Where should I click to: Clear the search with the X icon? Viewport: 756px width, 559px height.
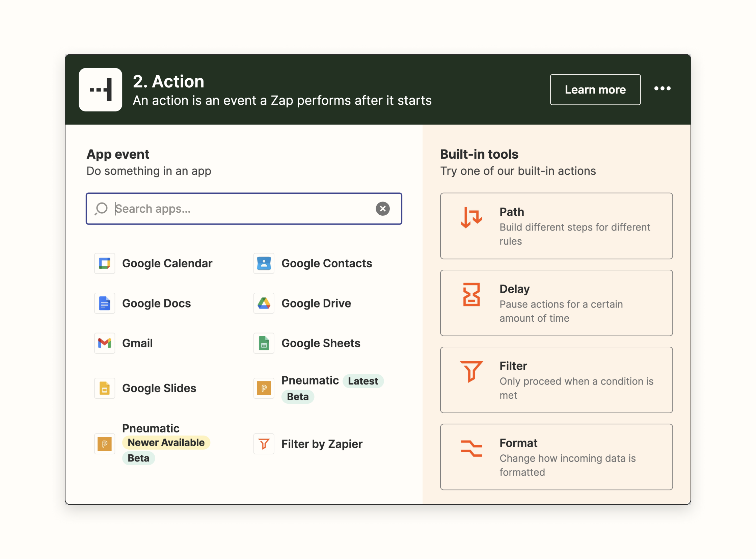(x=383, y=209)
